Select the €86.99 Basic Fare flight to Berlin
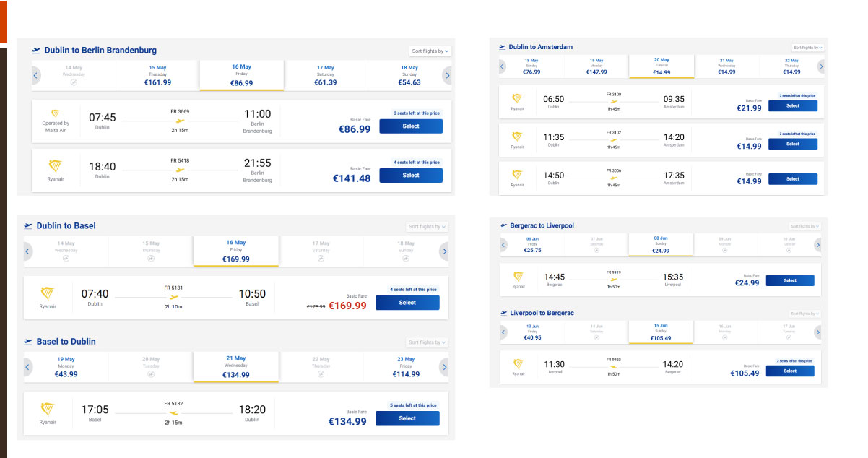868x458 pixels. 410,126
